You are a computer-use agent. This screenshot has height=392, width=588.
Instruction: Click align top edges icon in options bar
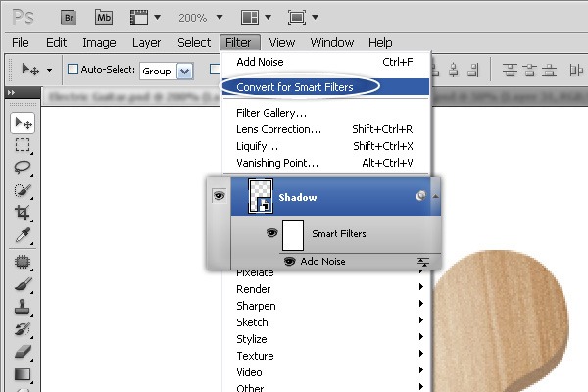pos(510,70)
